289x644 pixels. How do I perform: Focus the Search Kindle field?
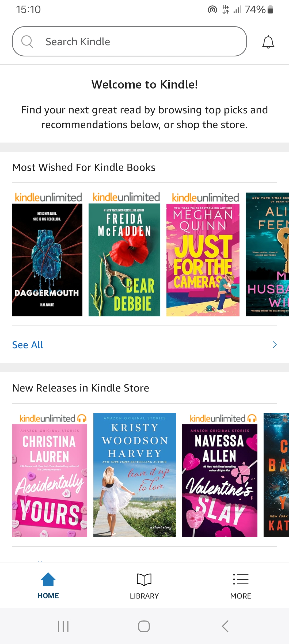[x=130, y=41]
